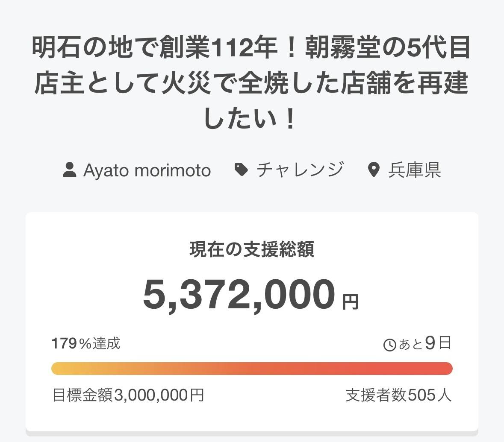Click the 179%達成 achievement label
This screenshot has height=442, width=504.
click(x=86, y=343)
